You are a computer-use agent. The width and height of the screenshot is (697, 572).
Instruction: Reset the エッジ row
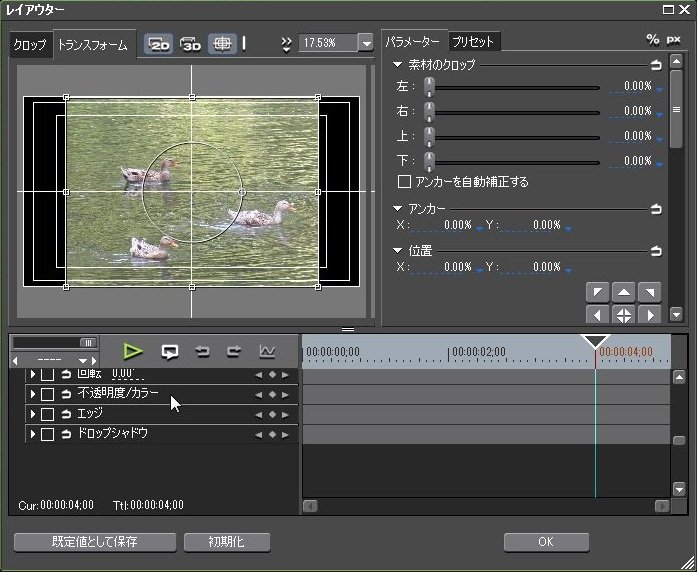[x=66, y=414]
